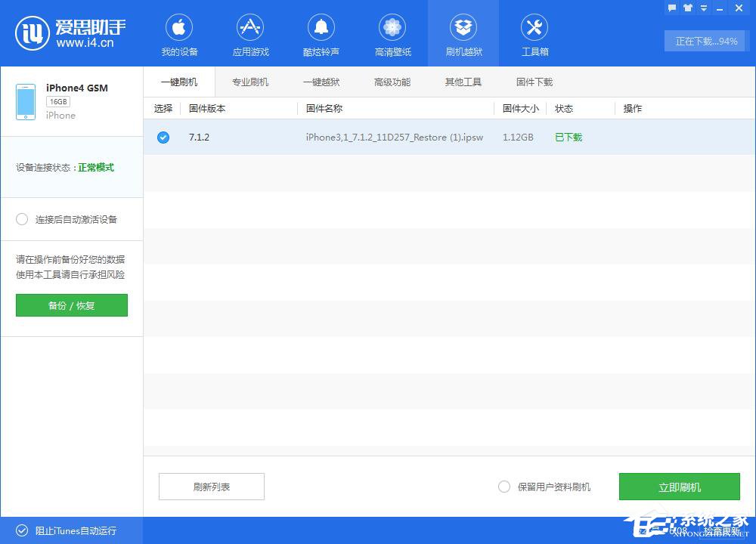Open the 高清壁纸 wallpapers section
The width and height of the screenshot is (756, 544).
click(x=392, y=33)
